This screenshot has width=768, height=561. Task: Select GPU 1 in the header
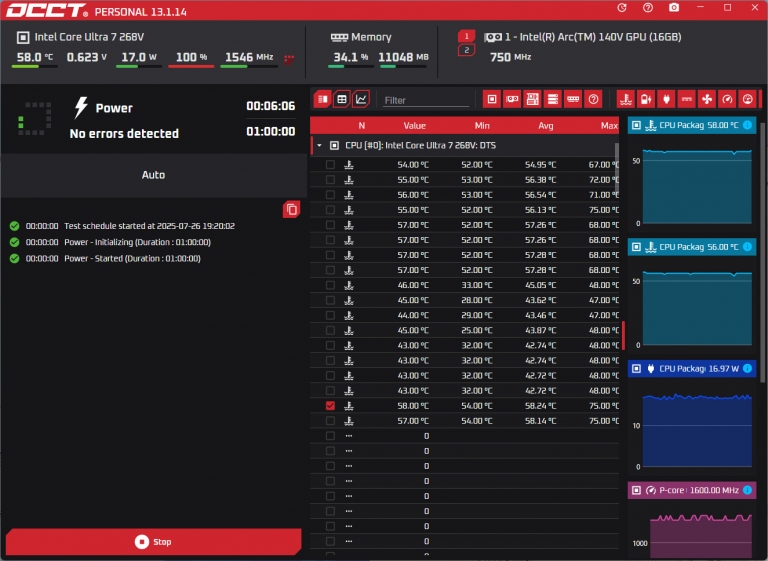click(x=466, y=36)
